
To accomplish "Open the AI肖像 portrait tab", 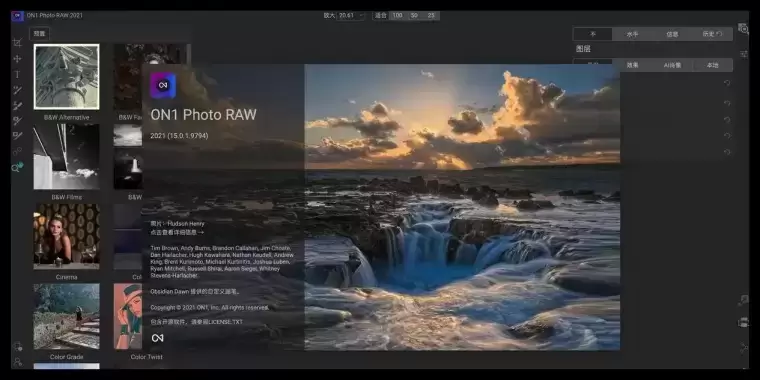I will tap(672, 65).
